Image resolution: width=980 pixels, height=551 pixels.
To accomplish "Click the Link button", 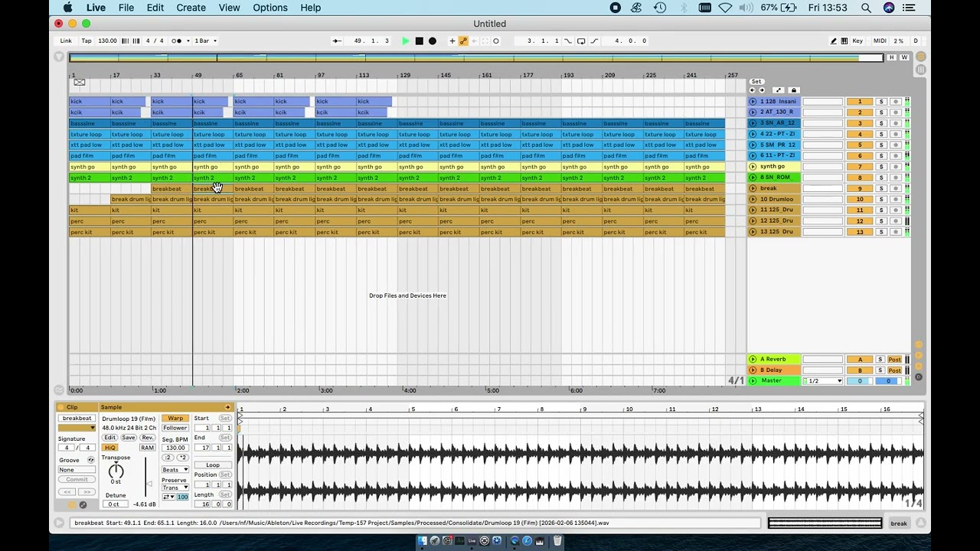I will 66,41.
